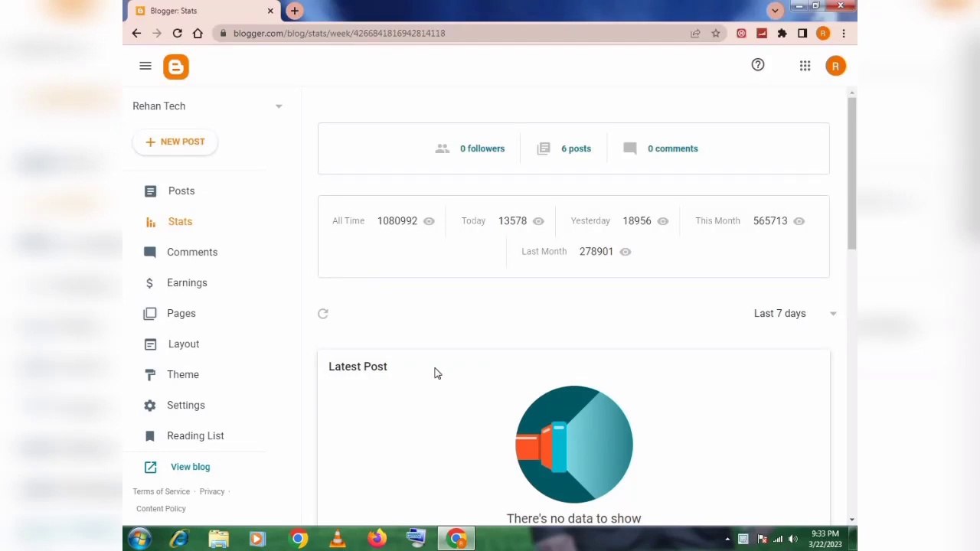
Task: Click the comments bubble icon
Action: (630, 148)
